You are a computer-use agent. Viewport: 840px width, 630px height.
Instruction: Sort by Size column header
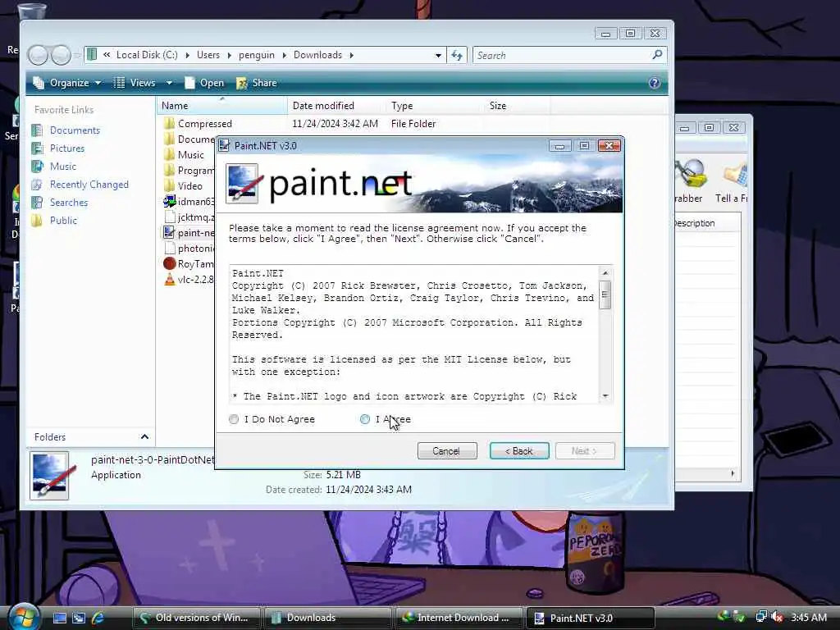pos(517,106)
